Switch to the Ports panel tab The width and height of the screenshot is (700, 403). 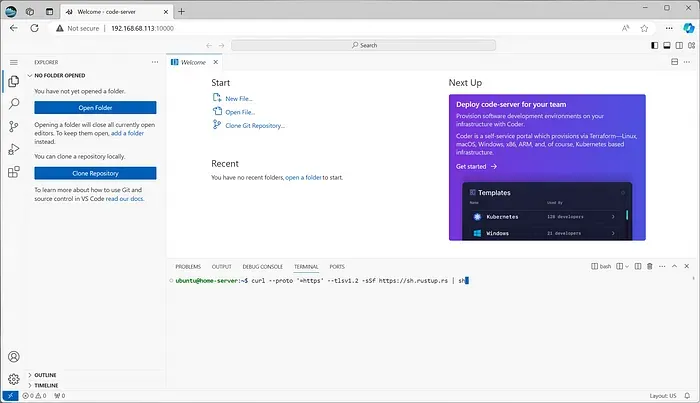337,266
